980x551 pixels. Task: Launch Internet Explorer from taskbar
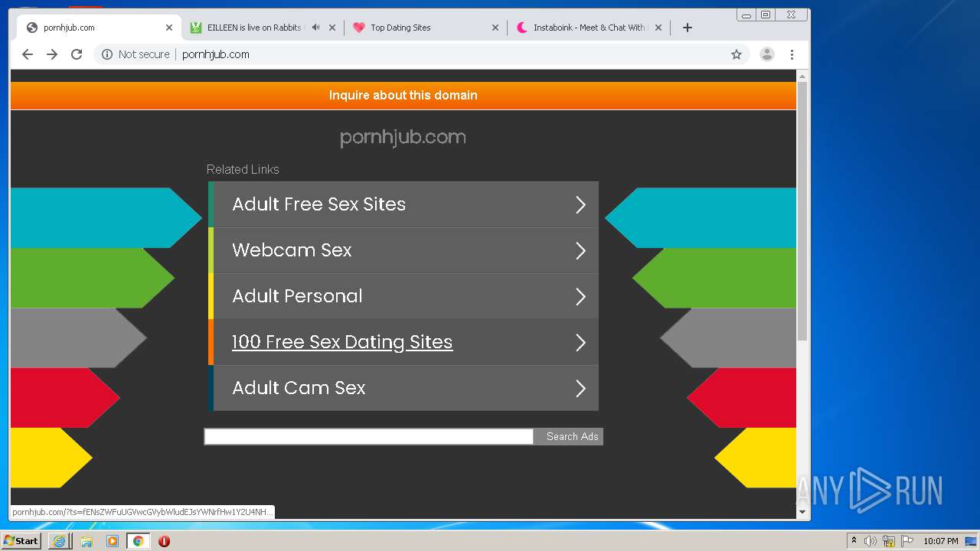click(x=60, y=541)
